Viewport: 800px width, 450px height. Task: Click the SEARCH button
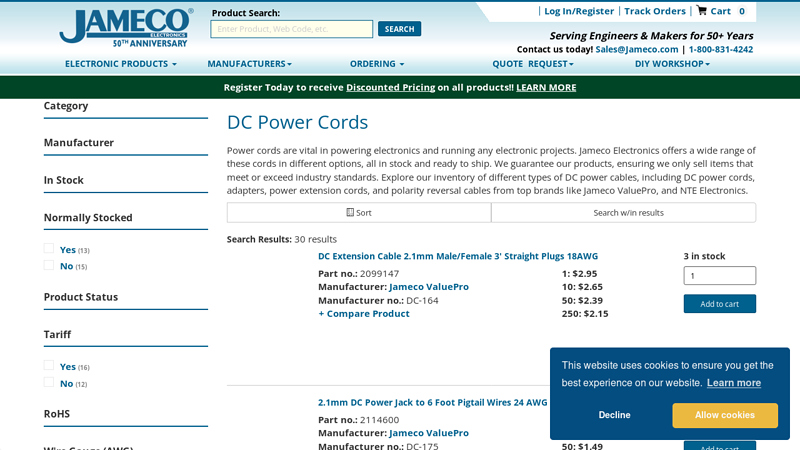tap(399, 29)
